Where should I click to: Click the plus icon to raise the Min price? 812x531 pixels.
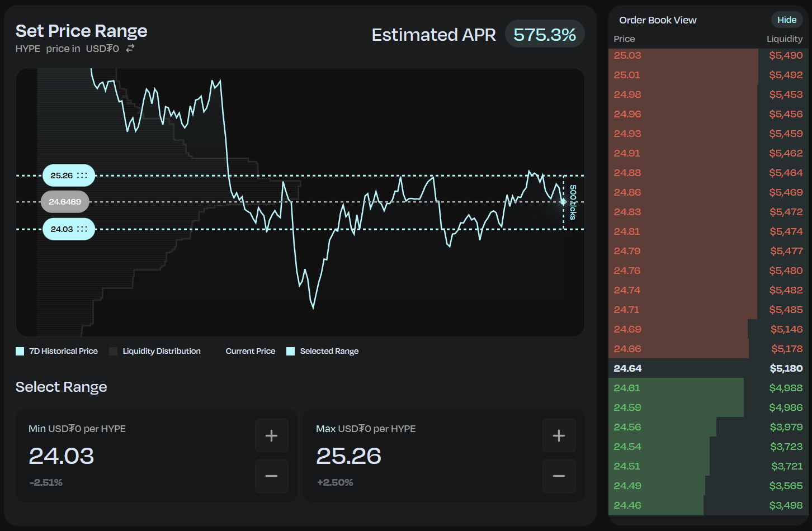272,435
